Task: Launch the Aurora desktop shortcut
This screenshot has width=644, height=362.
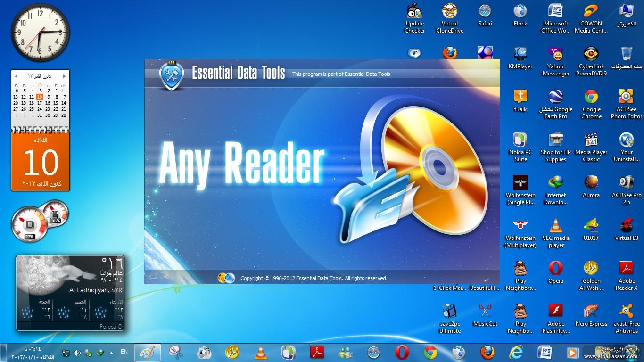Action: pyautogui.click(x=591, y=187)
